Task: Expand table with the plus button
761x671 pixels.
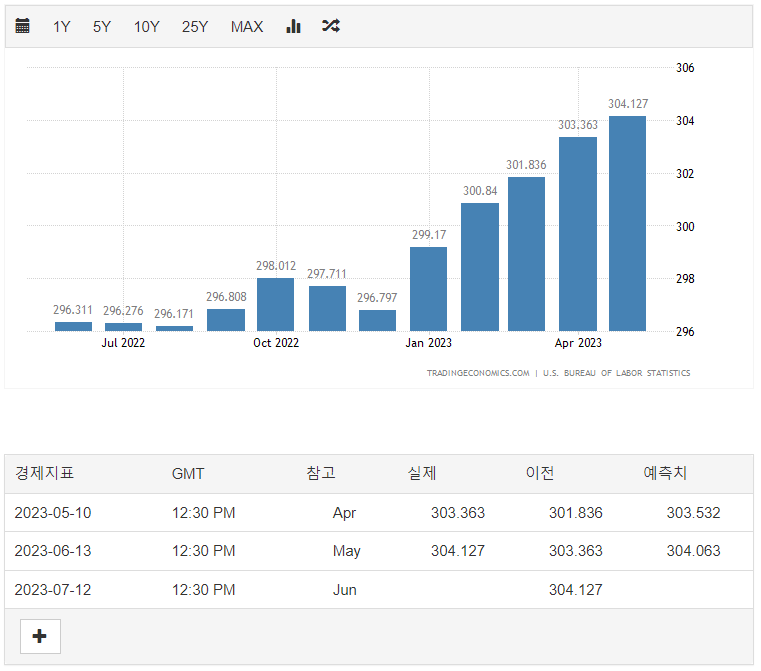Action: click(40, 636)
